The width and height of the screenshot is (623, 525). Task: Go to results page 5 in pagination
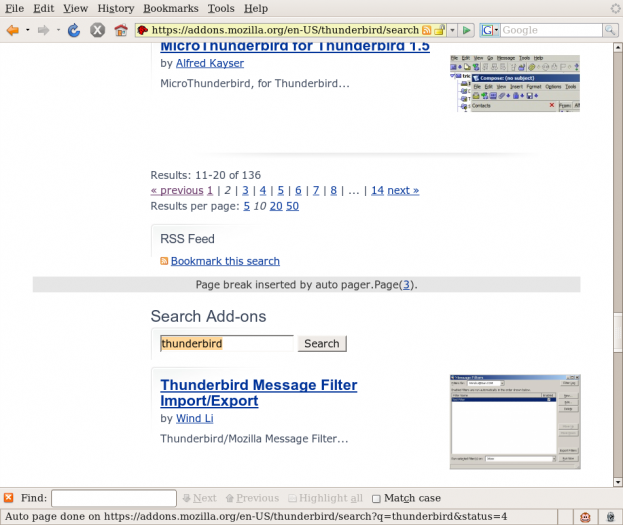pyautogui.click(x=281, y=190)
